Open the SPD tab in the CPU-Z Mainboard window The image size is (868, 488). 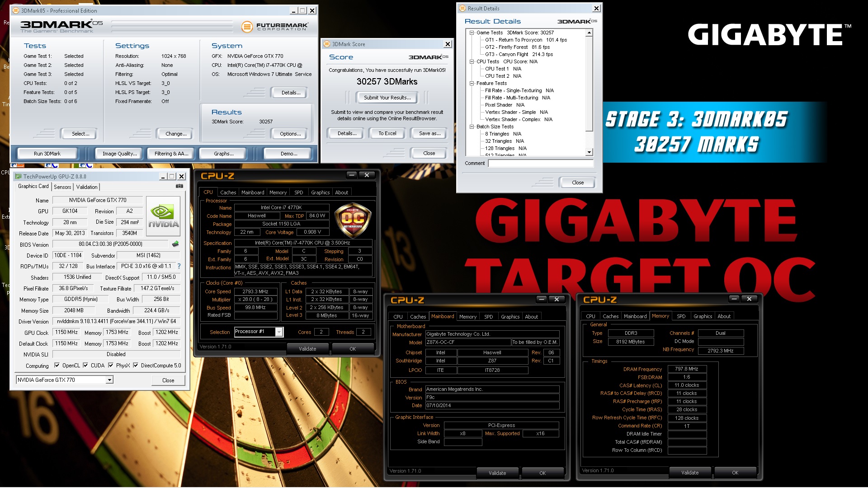[x=488, y=317]
